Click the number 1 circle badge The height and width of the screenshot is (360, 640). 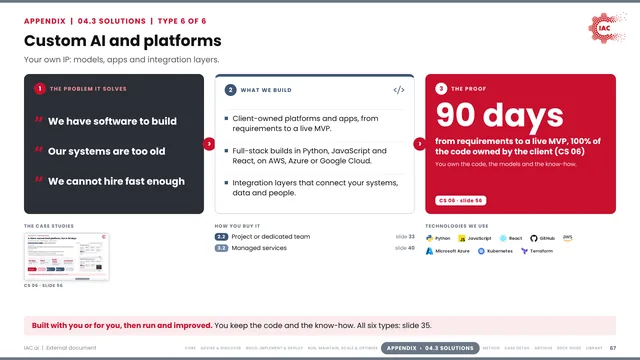coord(40,89)
